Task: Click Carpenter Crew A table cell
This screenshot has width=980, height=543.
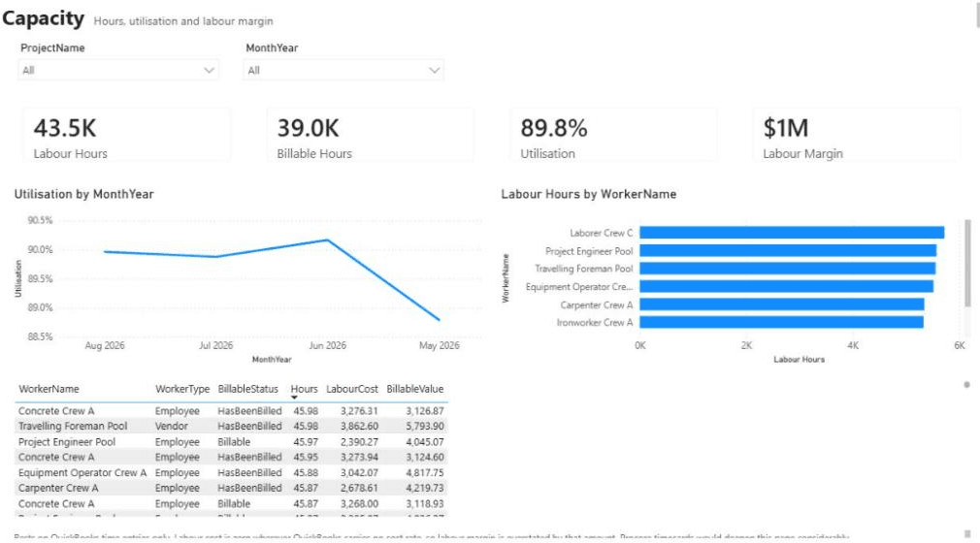Action: click(58, 488)
